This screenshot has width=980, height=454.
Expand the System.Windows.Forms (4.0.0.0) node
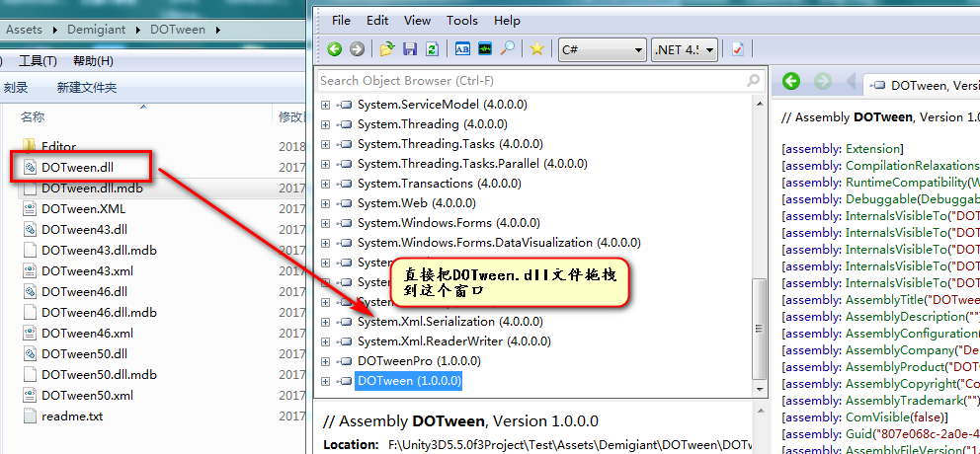[x=326, y=224]
